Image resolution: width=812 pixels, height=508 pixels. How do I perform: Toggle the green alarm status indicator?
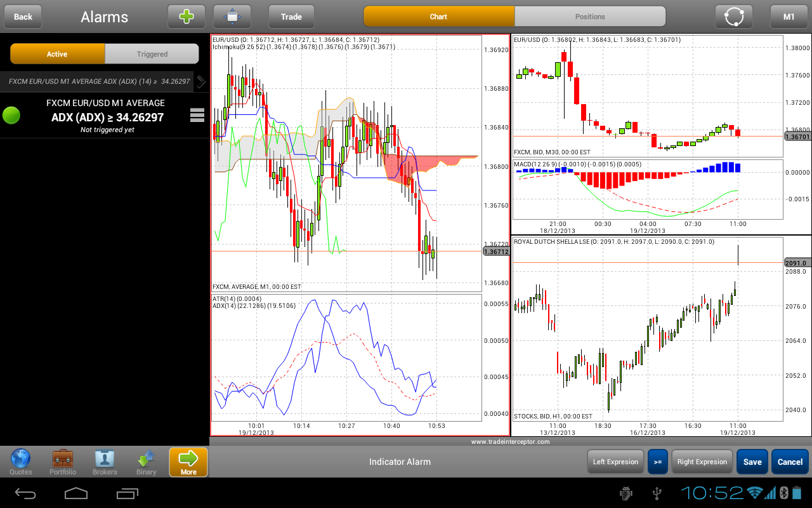pyautogui.click(x=11, y=115)
